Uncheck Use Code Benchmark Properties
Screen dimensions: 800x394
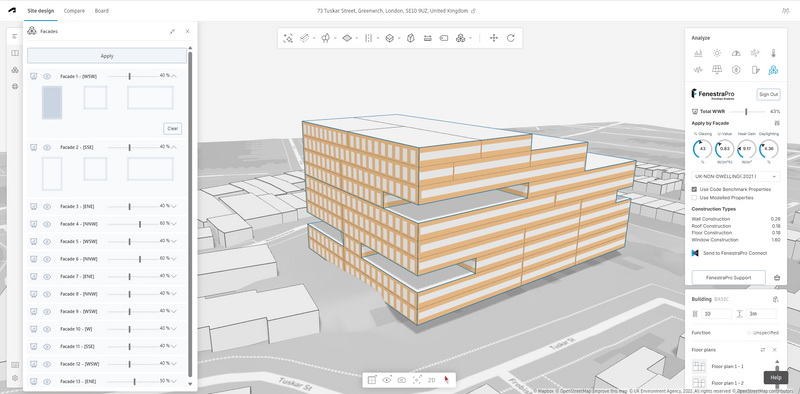point(694,189)
